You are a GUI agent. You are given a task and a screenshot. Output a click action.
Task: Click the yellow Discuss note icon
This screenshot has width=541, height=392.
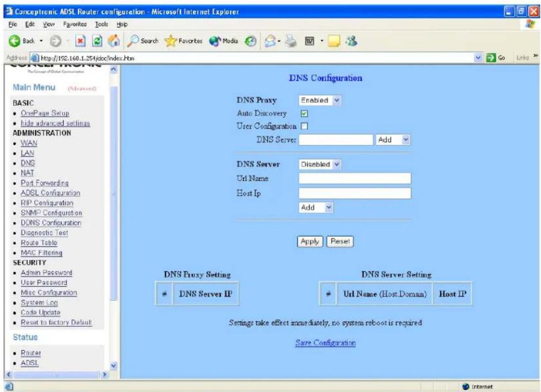coord(334,42)
